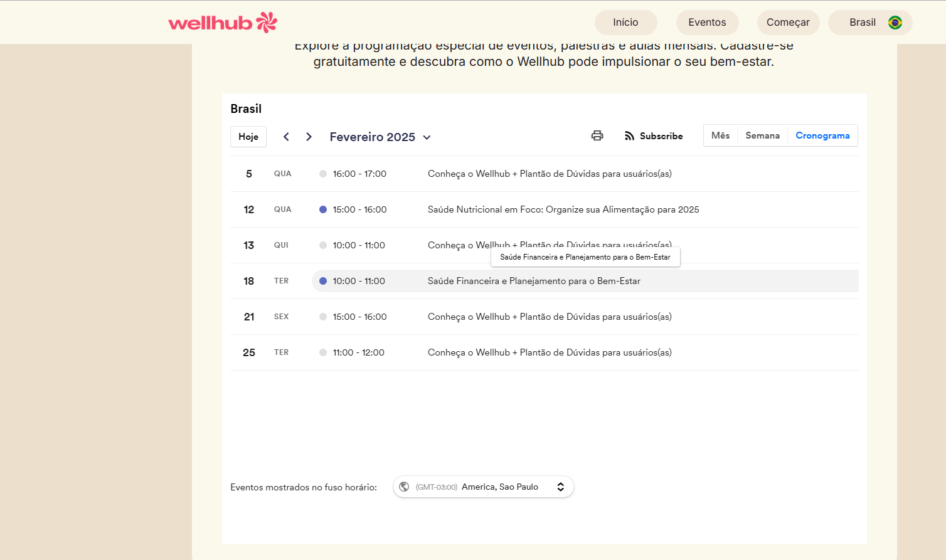This screenshot has width=946, height=560.
Task: Open the Saúde Nutricional em Foco event
Action: [563, 209]
